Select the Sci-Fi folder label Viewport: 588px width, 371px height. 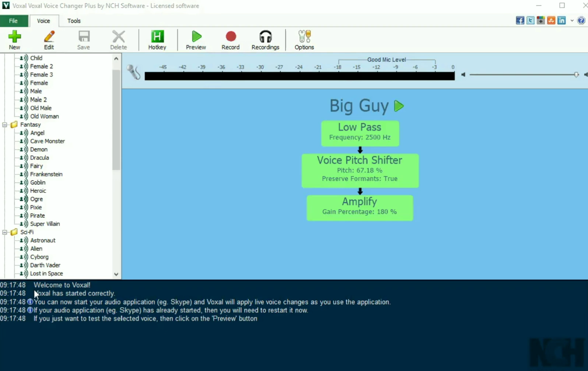tap(27, 232)
